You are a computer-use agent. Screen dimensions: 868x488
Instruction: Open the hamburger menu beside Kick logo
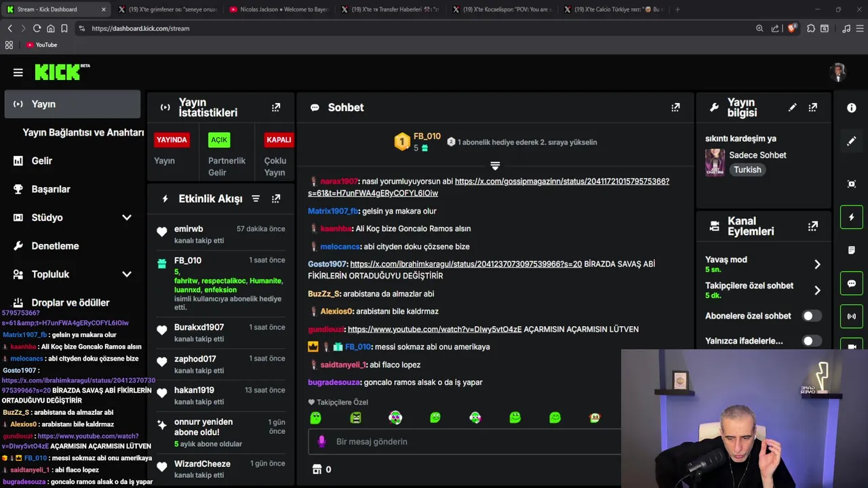(18, 73)
